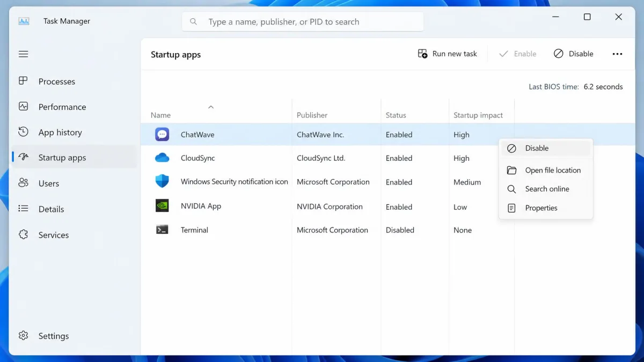Click NVIDIA Corporation publisher cell
The image size is (644, 362).
pos(330,206)
